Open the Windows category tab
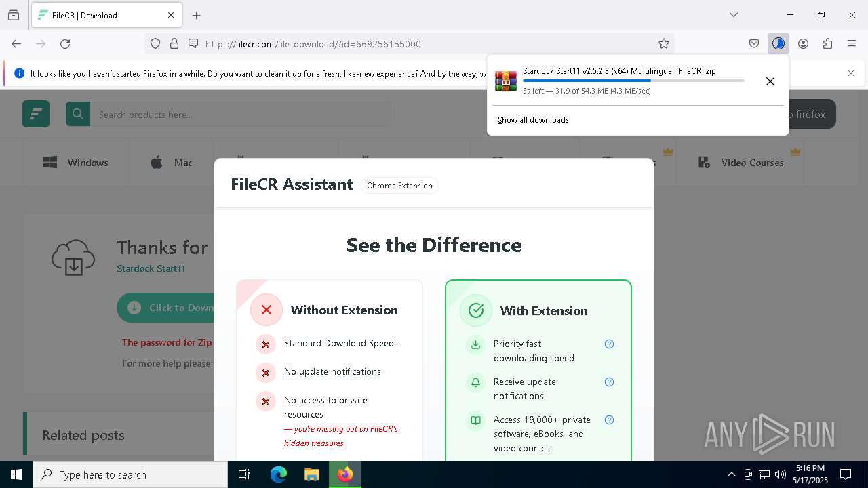 [75, 163]
